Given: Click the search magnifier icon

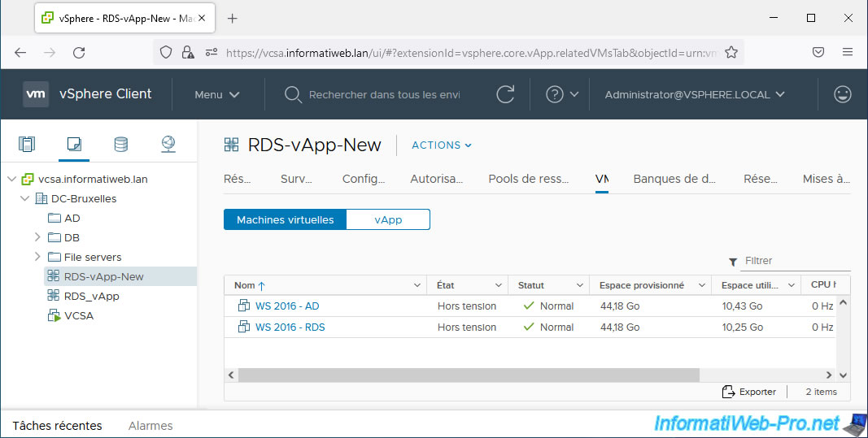Looking at the screenshot, I should coord(292,94).
